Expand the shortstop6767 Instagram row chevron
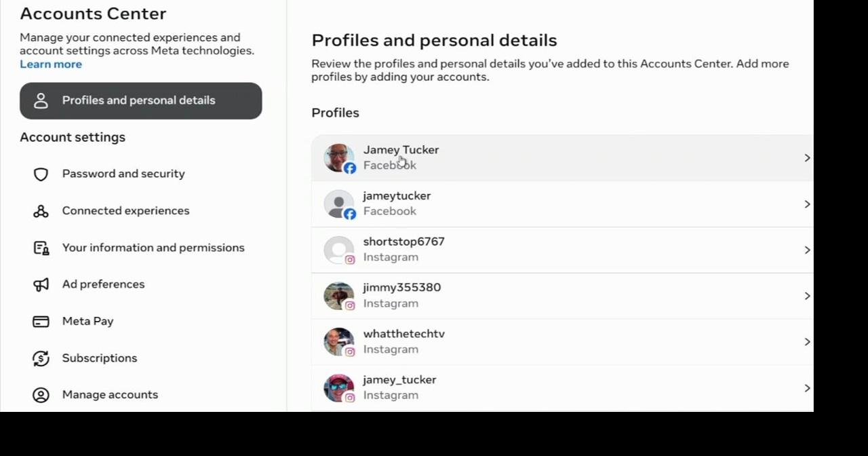Image resolution: width=868 pixels, height=456 pixels. point(807,250)
